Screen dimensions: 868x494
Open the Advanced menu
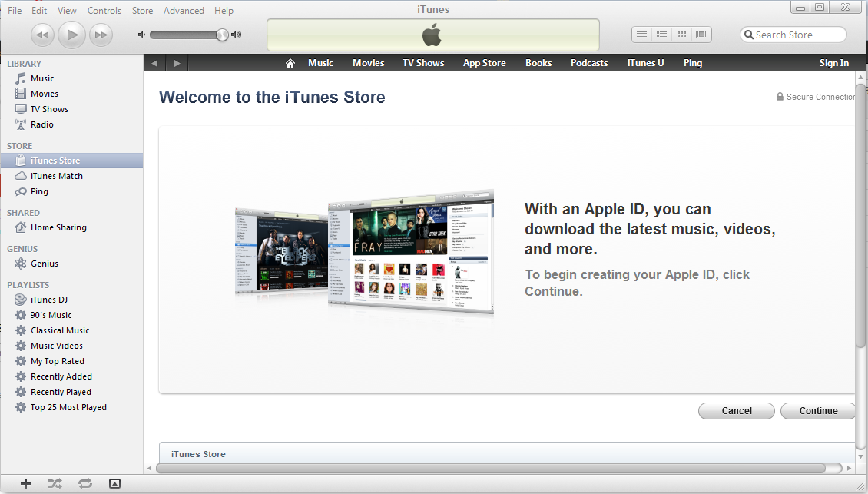pos(184,11)
